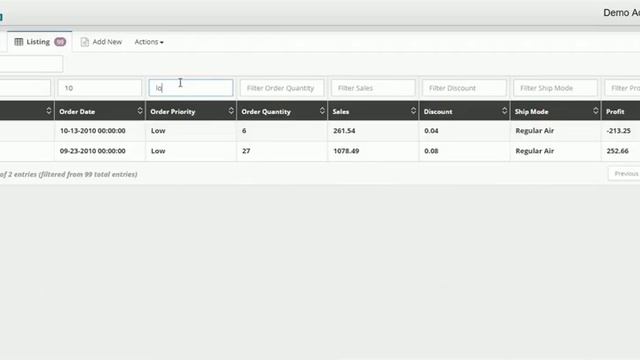Click the Listing count badge
This screenshot has width=640, height=360.
tap(60, 42)
